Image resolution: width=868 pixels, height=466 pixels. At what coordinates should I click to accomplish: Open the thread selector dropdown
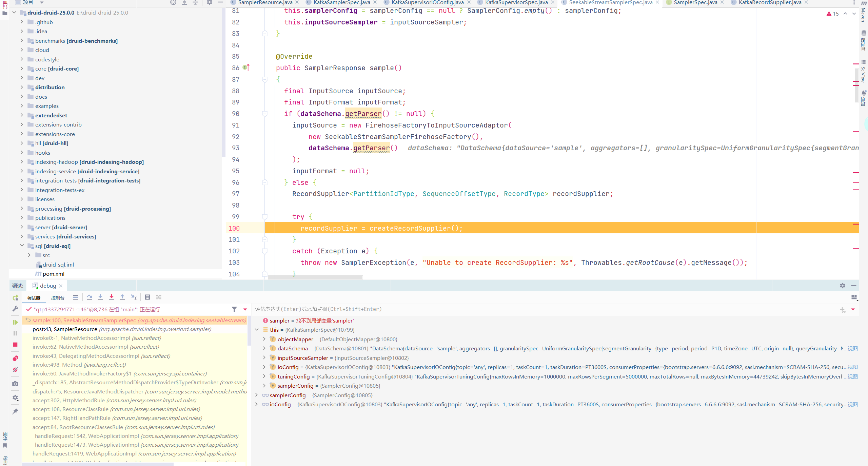[x=245, y=309]
